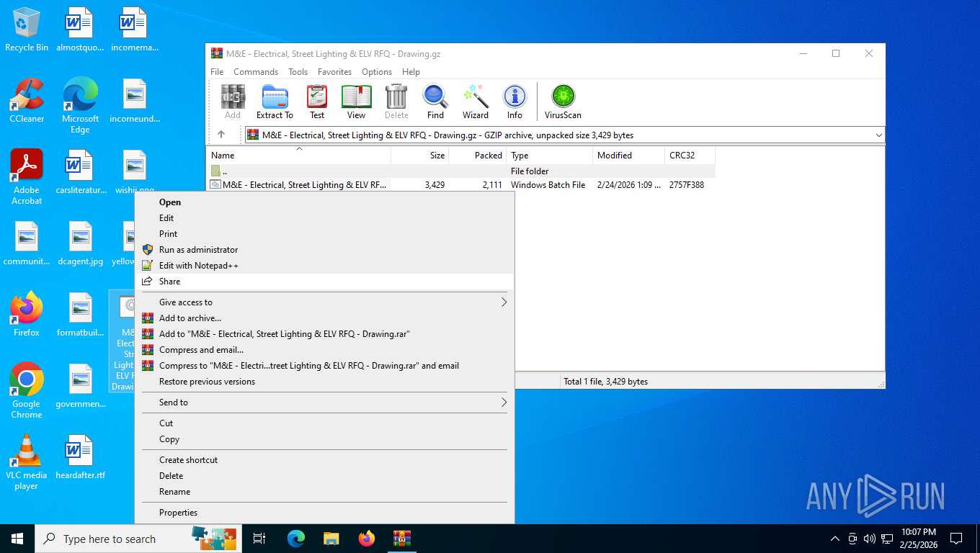Expand Send to submenu
This screenshot has height=553, width=980.
coord(324,403)
